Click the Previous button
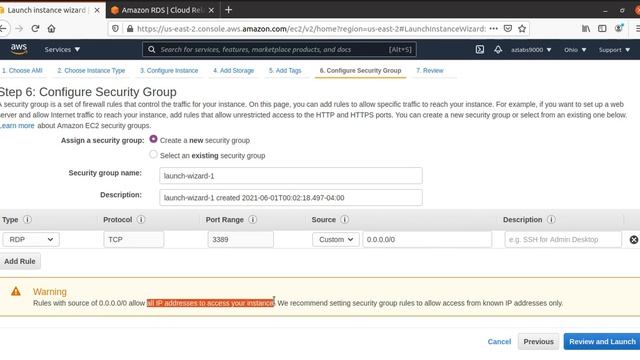This screenshot has width=640, height=360. click(x=538, y=342)
